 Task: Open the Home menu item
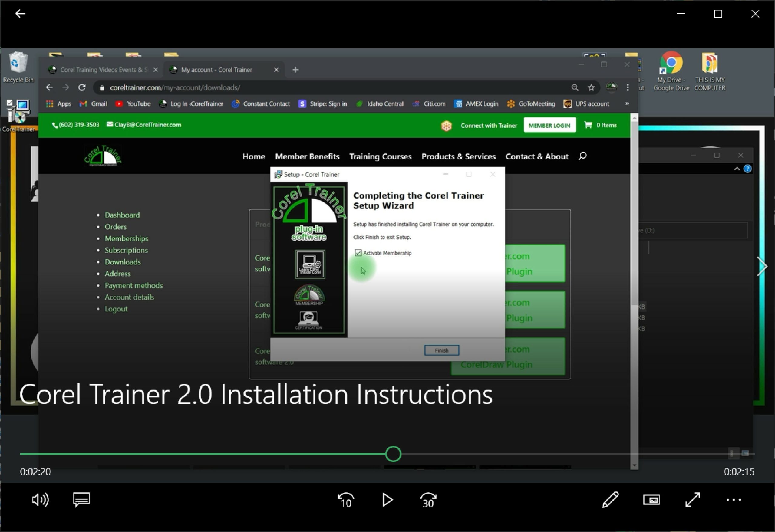253,156
